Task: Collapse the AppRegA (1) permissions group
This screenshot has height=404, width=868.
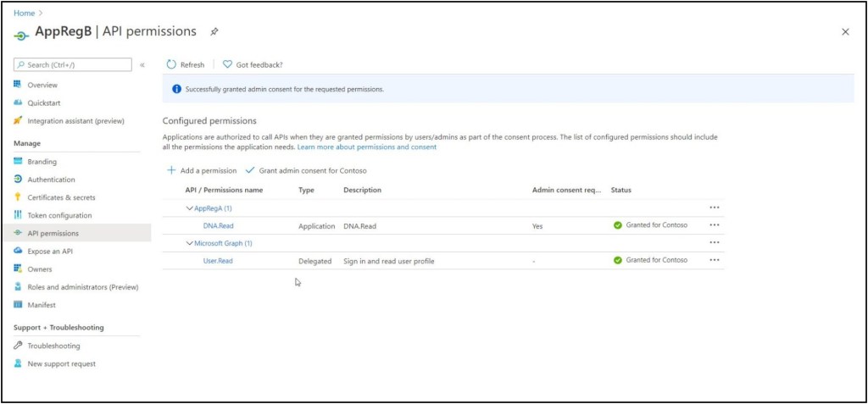Action: click(x=189, y=208)
